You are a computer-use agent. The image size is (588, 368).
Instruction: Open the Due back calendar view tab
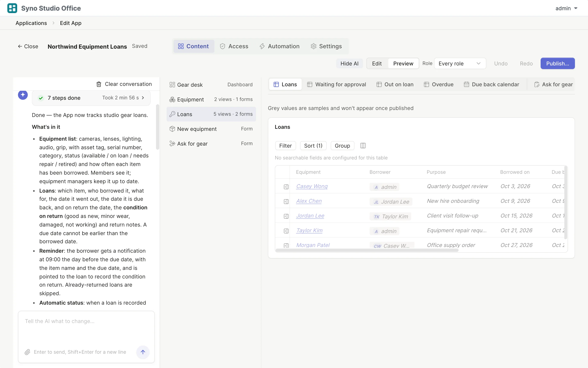492,84
